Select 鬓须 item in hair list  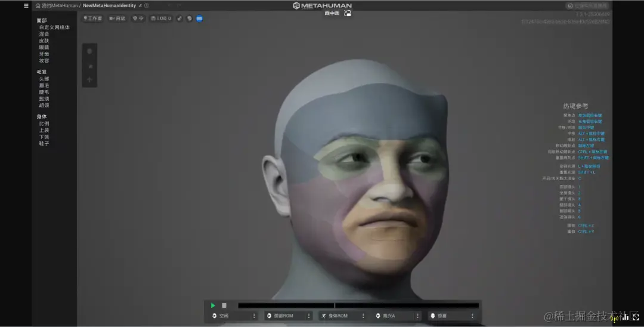44,98
